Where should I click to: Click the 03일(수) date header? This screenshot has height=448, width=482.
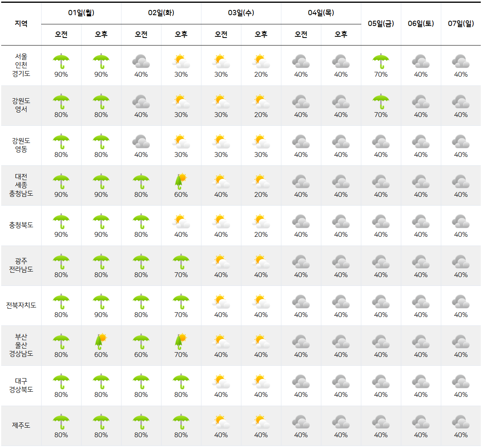point(241,13)
